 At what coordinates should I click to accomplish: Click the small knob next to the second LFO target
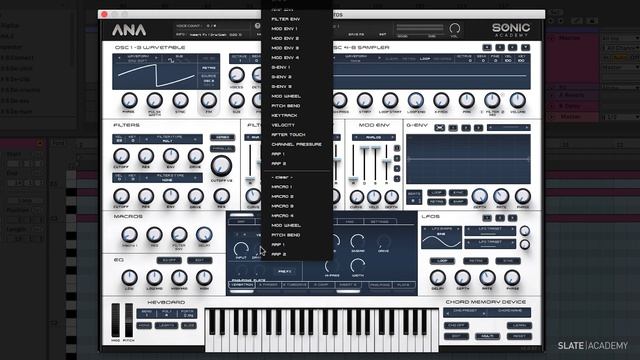524,244
